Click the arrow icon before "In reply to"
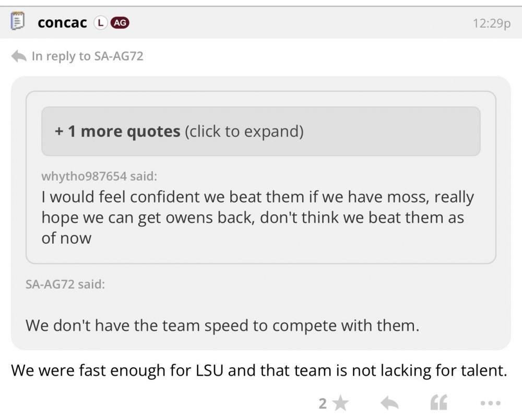The image size is (522, 420). tap(19, 56)
